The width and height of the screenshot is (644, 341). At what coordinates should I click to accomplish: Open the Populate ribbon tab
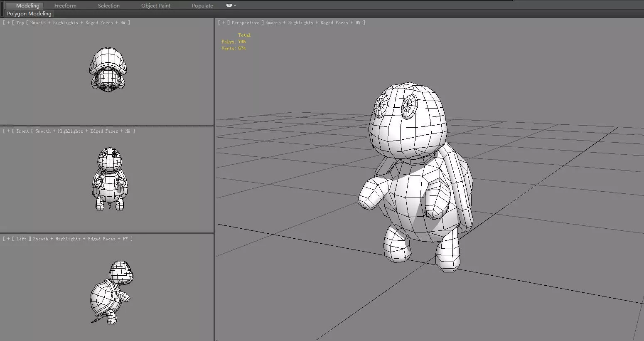[202, 5]
